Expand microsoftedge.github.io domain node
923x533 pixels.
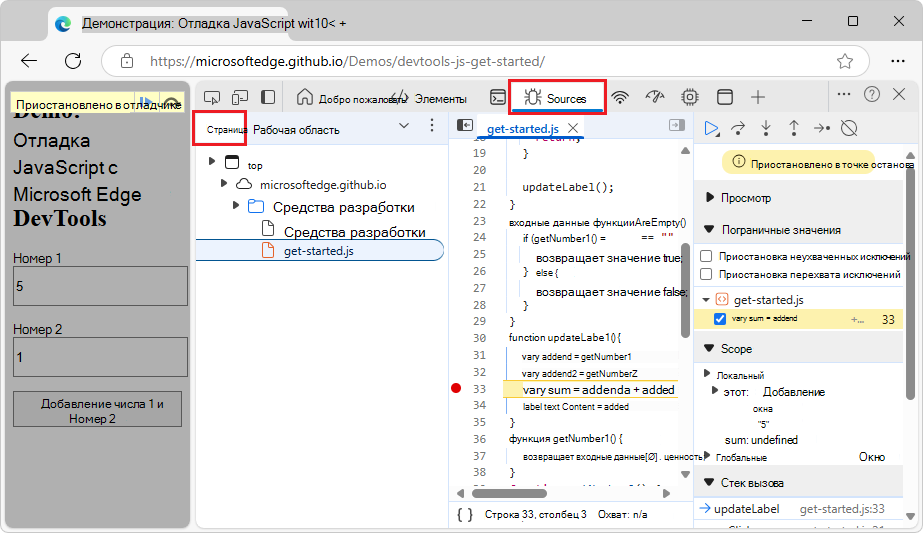pyautogui.click(x=224, y=184)
